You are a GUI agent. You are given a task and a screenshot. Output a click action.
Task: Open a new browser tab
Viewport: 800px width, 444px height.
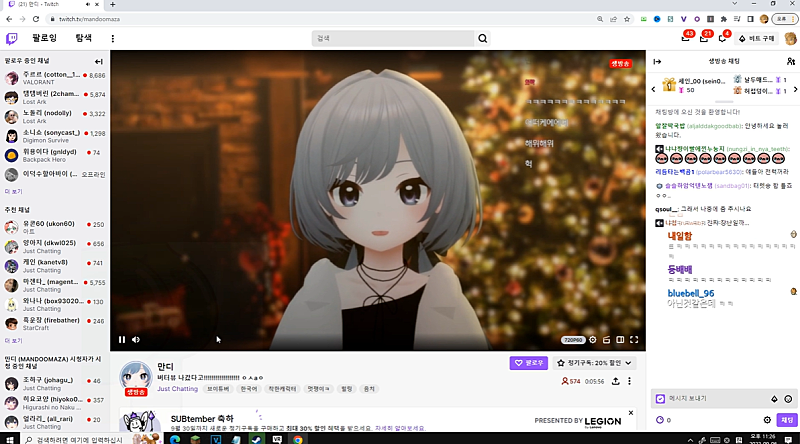pos(113,5)
